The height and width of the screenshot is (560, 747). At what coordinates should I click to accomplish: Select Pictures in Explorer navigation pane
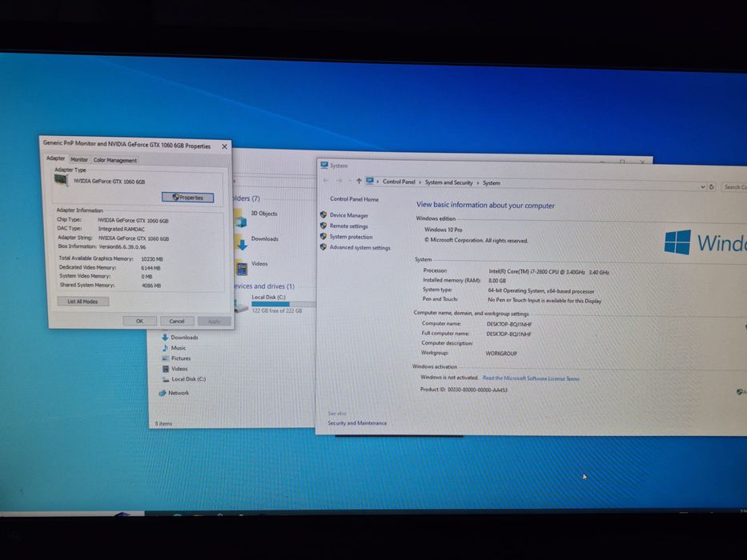coord(181,358)
